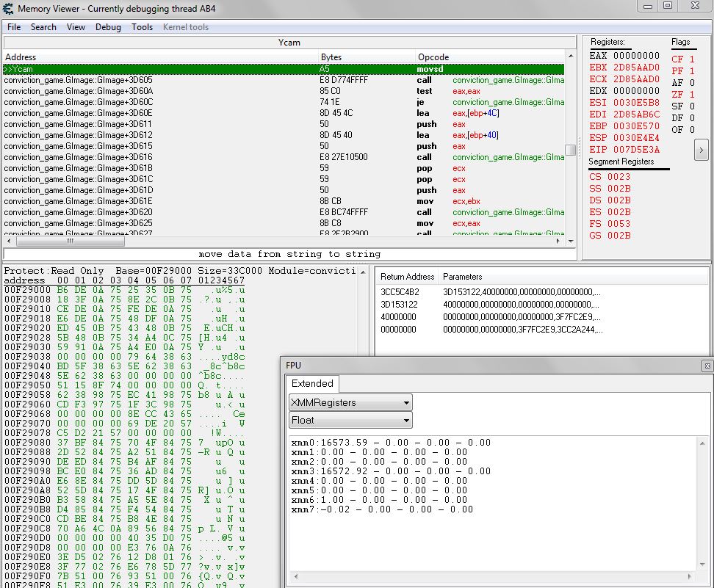The height and width of the screenshot is (588, 714).
Task: Open the Tools menu
Action: [143, 27]
